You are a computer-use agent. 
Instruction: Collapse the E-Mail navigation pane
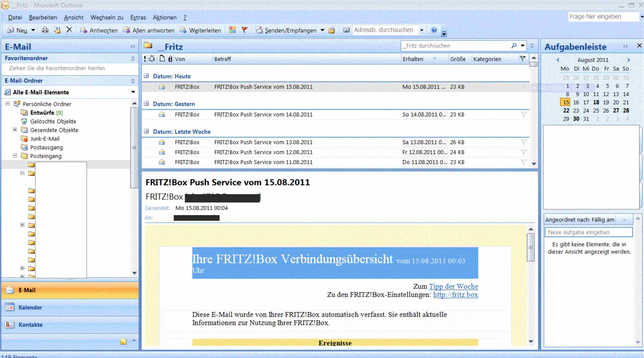(x=133, y=46)
